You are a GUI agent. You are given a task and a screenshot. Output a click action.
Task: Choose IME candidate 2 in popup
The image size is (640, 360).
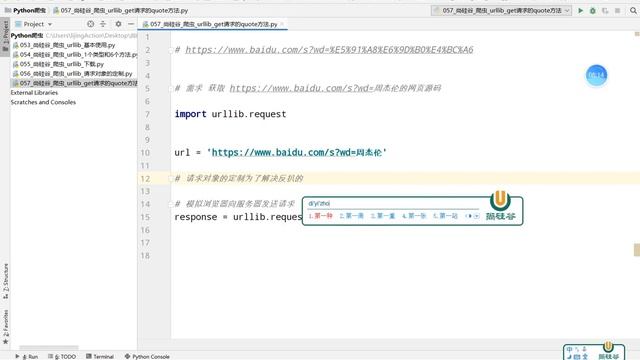click(351, 216)
